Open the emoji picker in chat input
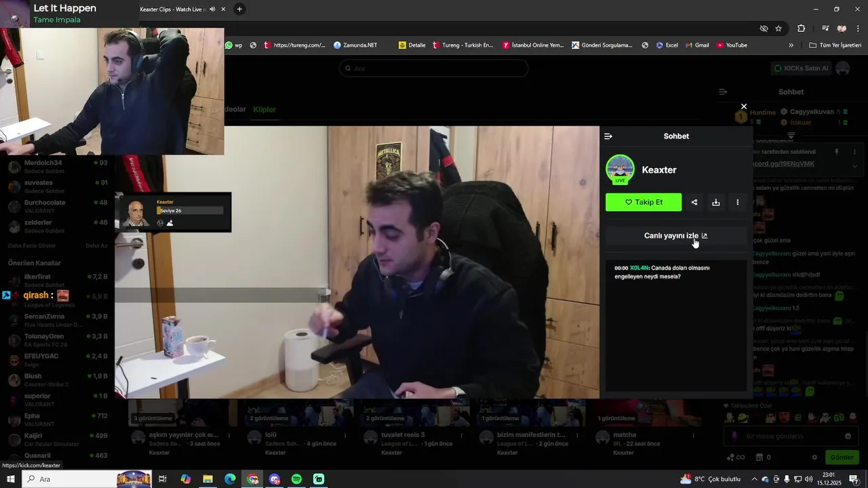The width and height of the screenshot is (868, 488). 848,436
